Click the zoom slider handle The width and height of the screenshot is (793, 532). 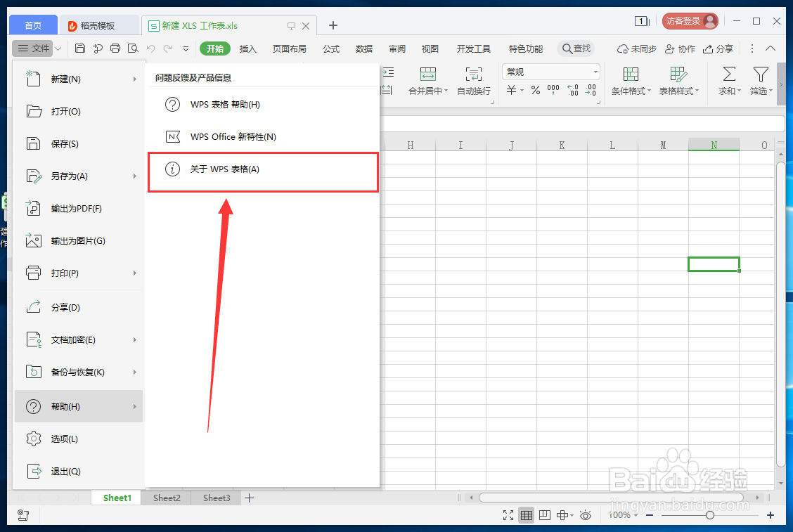(709, 515)
